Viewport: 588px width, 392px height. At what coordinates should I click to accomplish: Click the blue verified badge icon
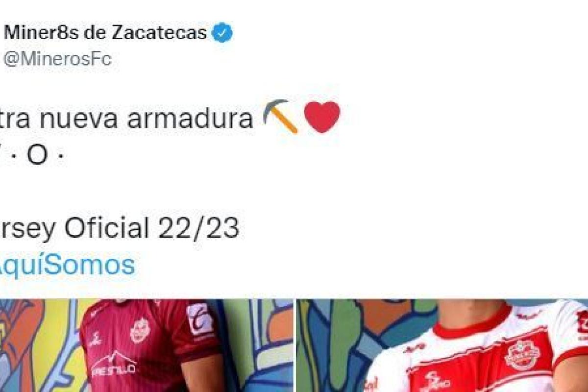222,34
